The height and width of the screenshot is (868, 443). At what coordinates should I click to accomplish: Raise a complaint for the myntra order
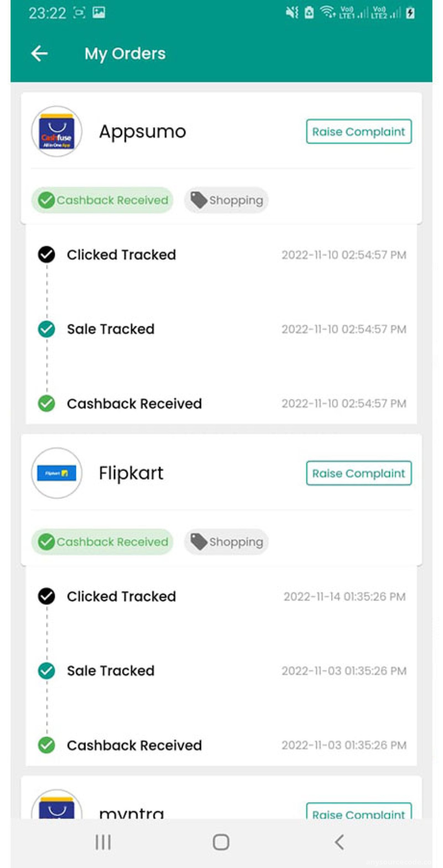click(x=359, y=811)
